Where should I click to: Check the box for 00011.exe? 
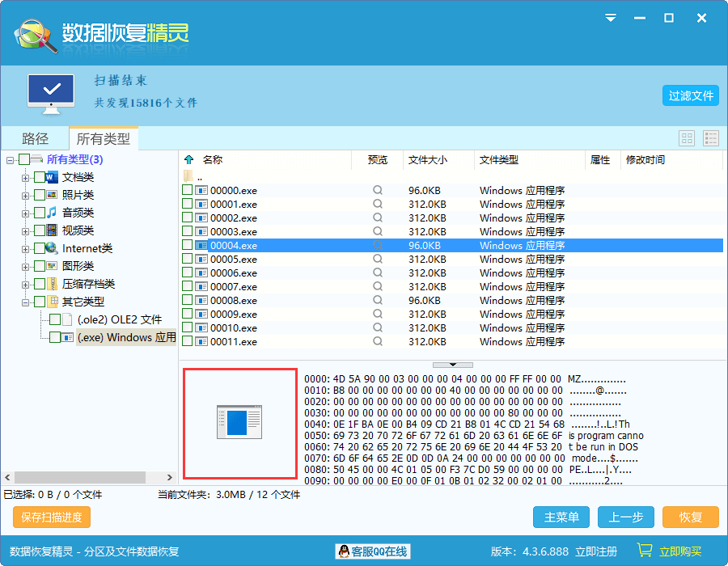[x=187, y=341]
